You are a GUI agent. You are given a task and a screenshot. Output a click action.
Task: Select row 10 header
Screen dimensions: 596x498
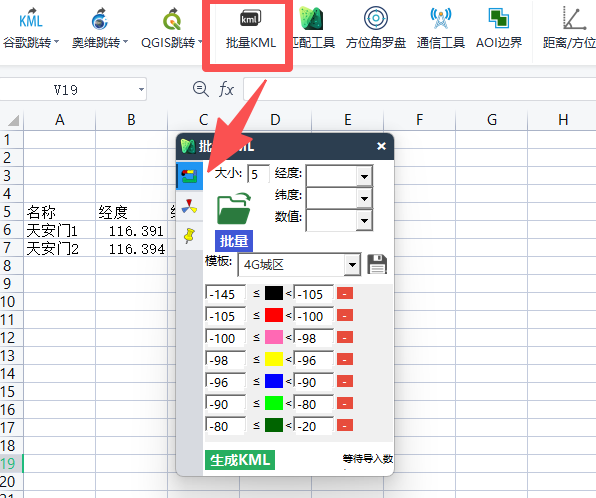pyautogui.click(x=11, y=301)
